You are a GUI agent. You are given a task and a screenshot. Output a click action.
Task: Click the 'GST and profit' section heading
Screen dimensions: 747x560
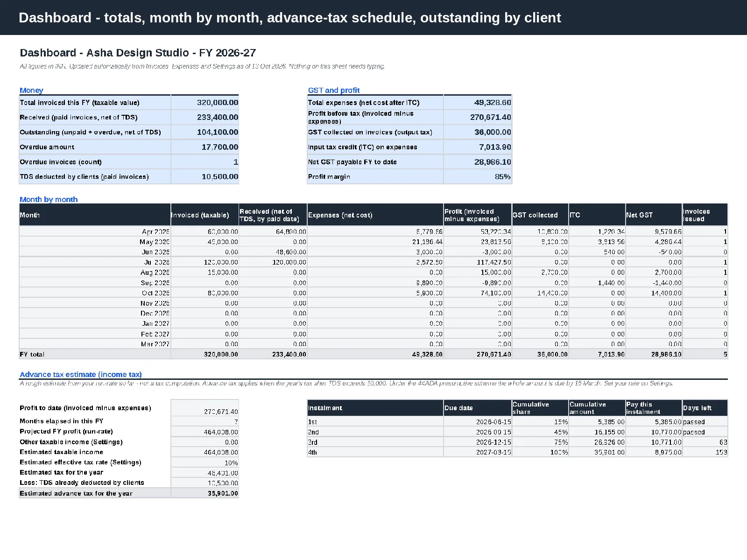(334, 91)
